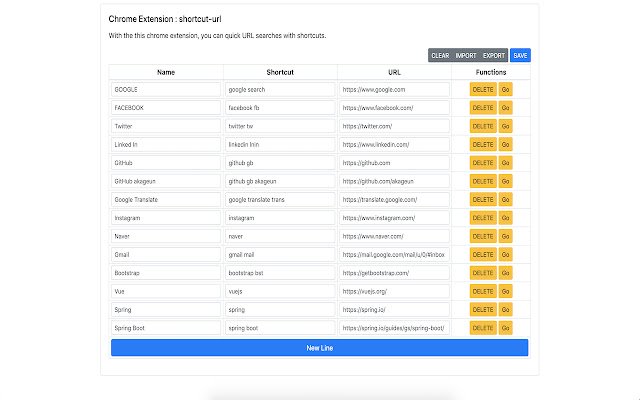Delete the GitHub akageun row
This screenshot has width=640, height=400.
point(483,181)
